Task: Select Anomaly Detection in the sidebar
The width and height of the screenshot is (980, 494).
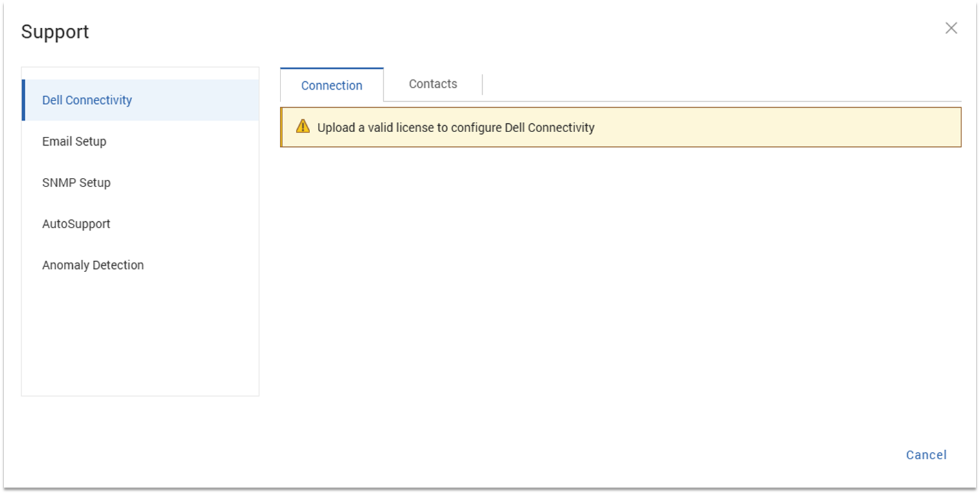Action: point(141,265)
